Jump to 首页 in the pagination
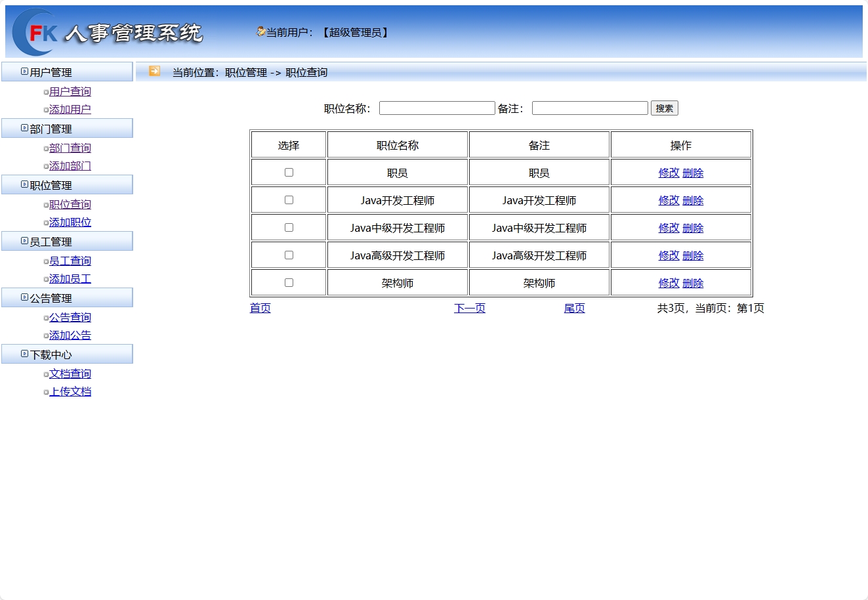 pos(260,309)
